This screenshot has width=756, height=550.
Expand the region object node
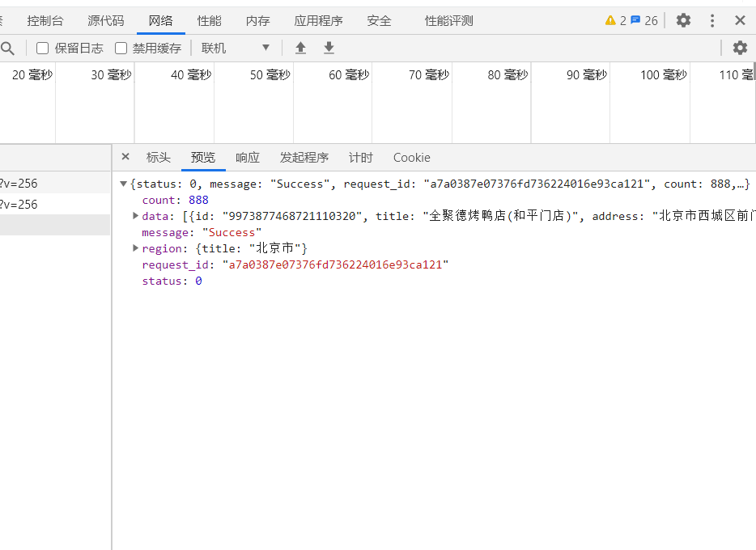tap(135, 248)
